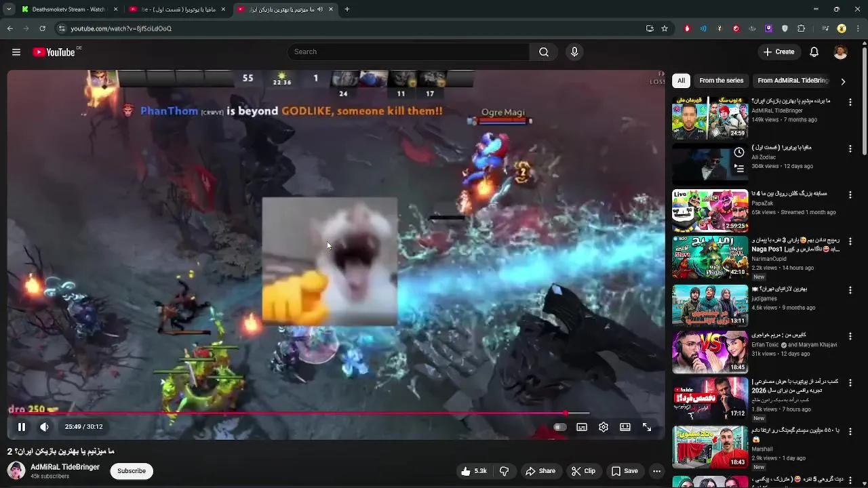Open AdMiRaL TideBringer channel name link
Image resolution: width=868 pixels, height=488 pixels.
pyautogui.click(x=65, y=467)
